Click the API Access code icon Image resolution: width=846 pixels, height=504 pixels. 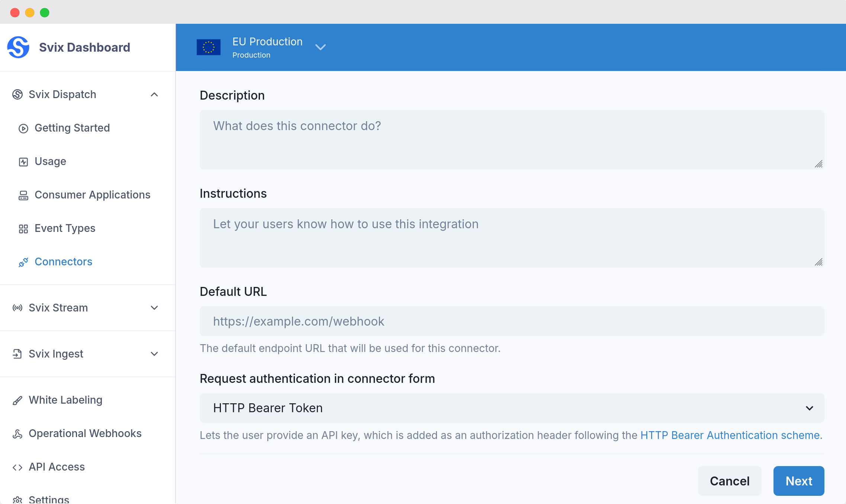click(17, 467)
